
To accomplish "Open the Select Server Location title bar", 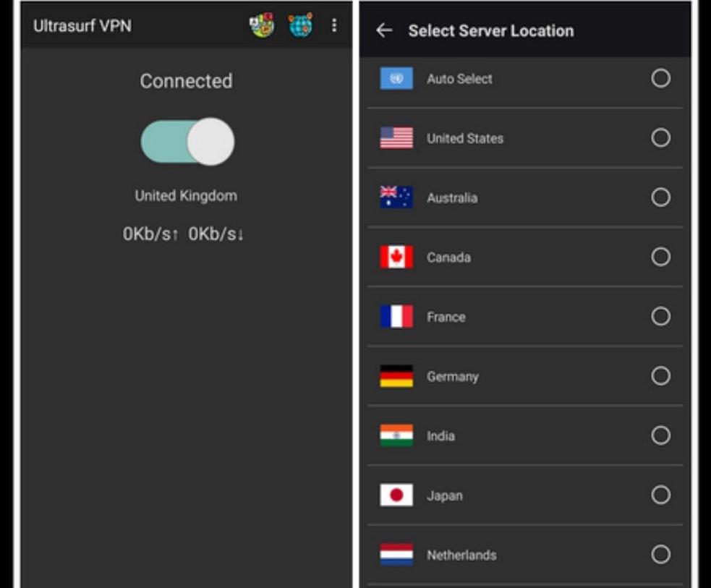I will pyautogui.click(x=490, y=30).
